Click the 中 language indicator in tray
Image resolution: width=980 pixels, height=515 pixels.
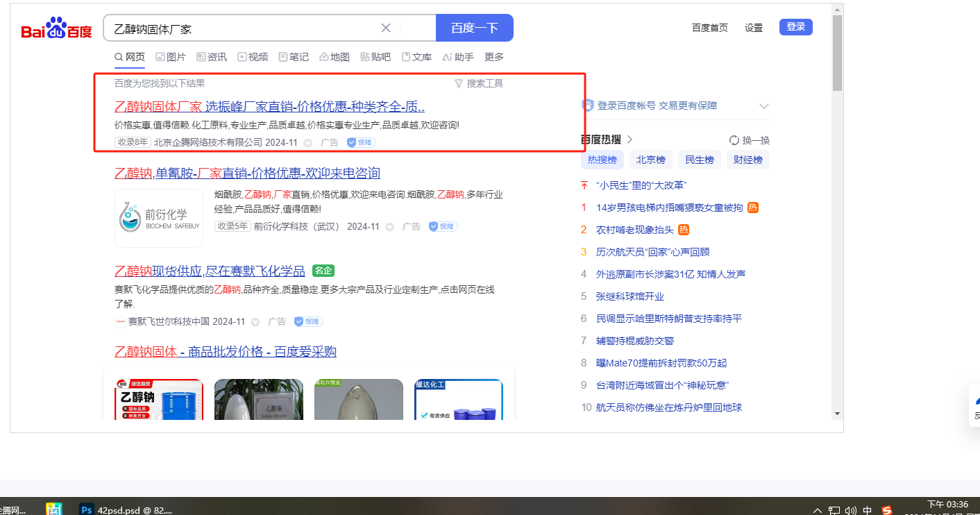coord(868,511)
